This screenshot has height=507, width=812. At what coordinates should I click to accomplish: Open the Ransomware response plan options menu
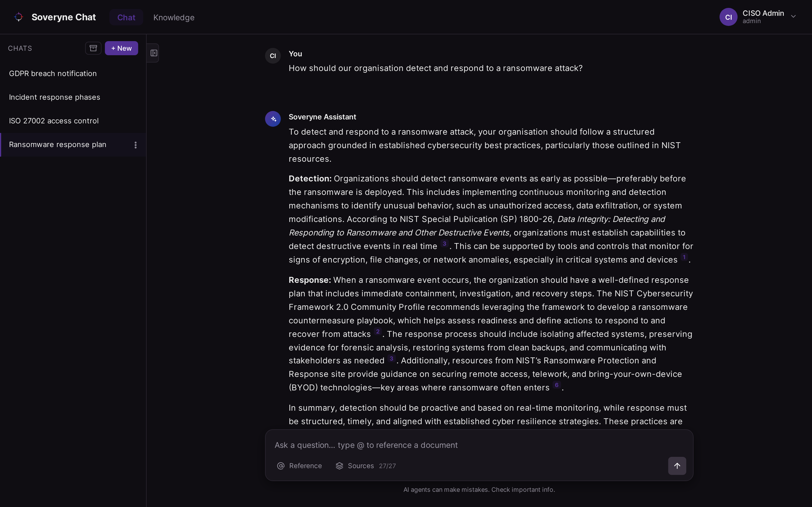(x=136, y=145)
